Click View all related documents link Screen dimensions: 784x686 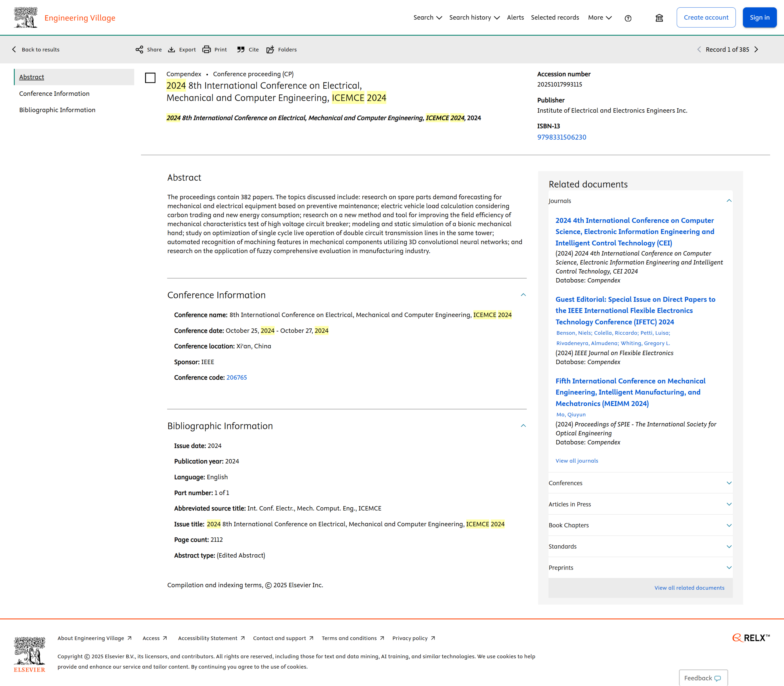click(689, 588)
